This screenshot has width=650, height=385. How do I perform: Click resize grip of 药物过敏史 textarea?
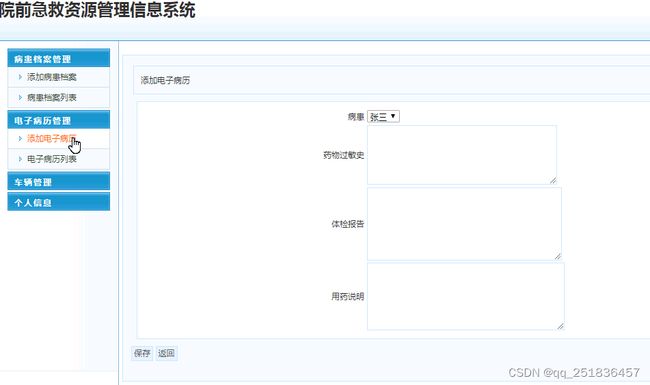tap(553, 181)
